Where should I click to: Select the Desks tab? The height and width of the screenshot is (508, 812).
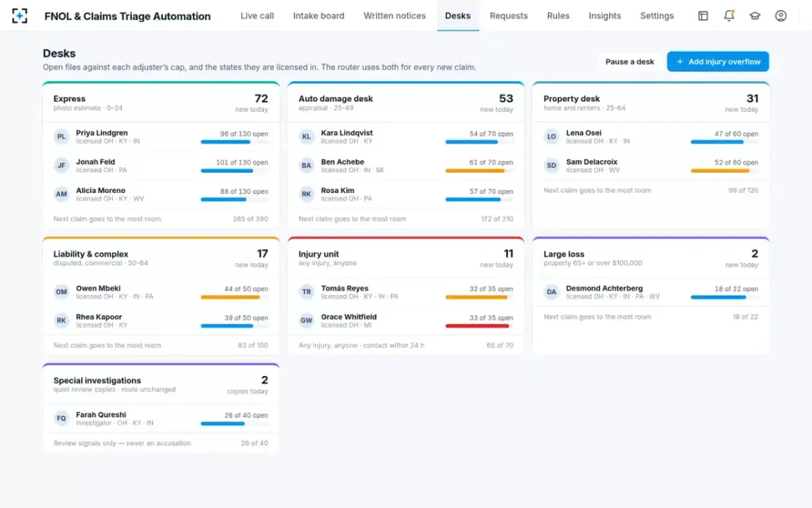[458, 16]
